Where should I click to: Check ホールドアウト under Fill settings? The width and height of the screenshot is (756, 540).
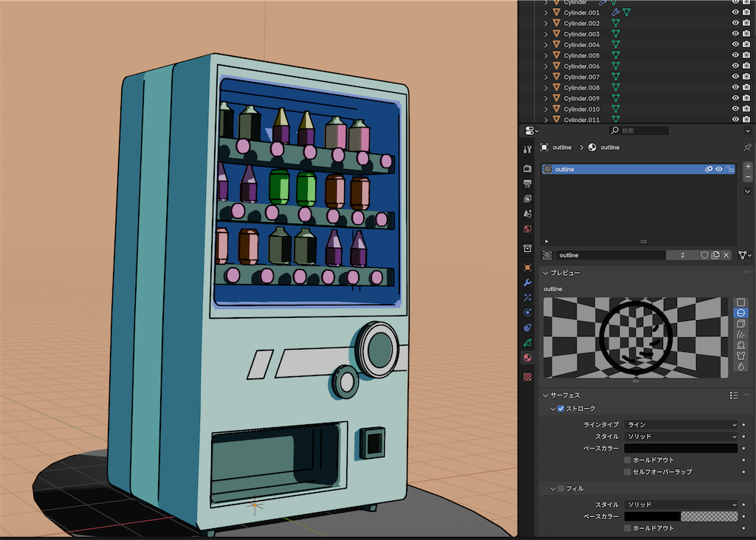[628, 528]
